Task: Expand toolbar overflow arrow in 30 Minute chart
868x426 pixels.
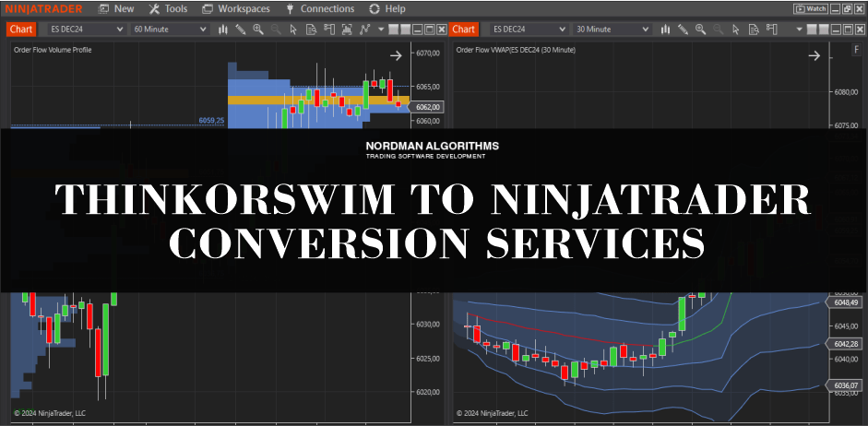Action: coord(800,30)
